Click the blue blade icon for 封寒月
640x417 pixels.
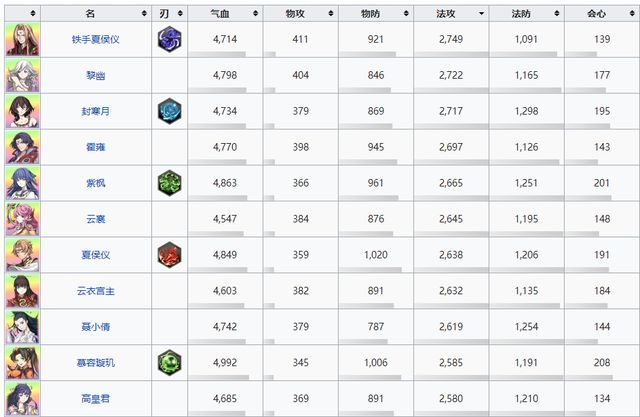coord(170,111)
